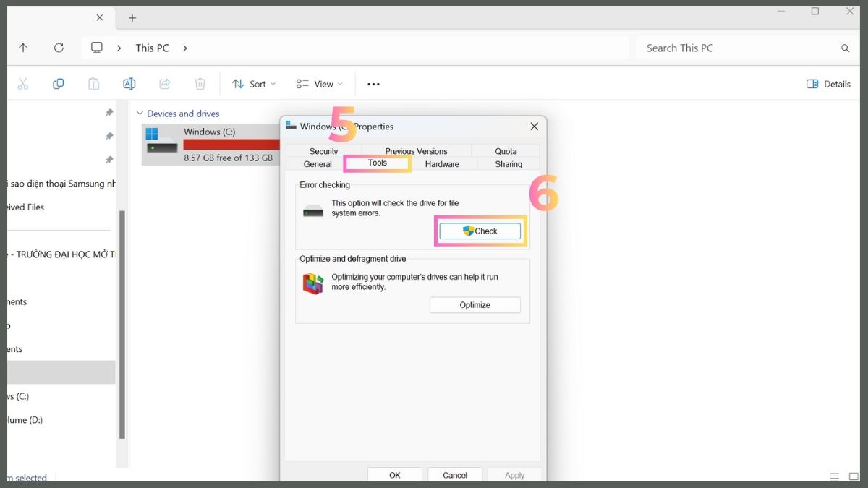Open the Sort dropdown
Viewport: 868px width, 488px height.
point(254,84)
